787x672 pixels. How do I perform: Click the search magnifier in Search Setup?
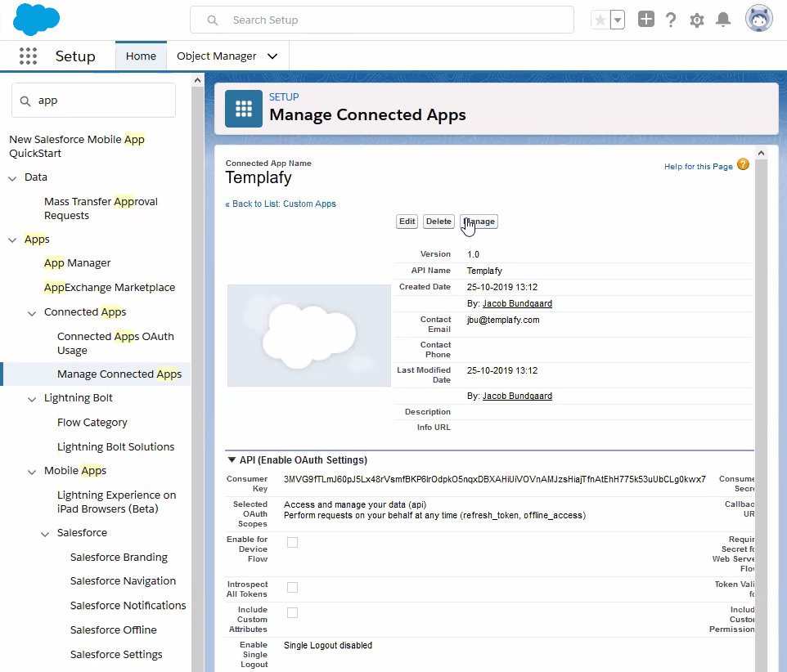tap(213, 20)
